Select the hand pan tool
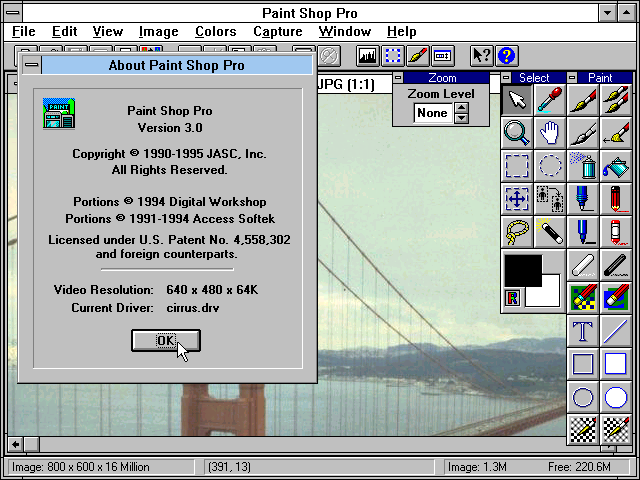Screen dimensions: 640x480 [549, 133]
